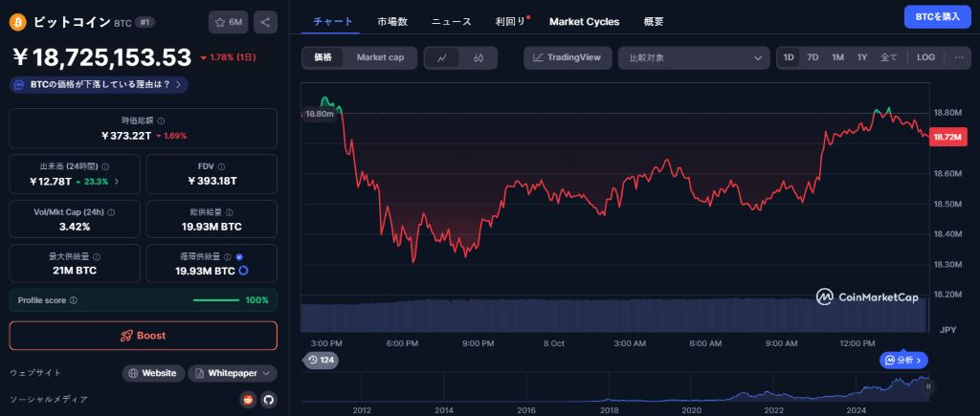Switch to the ニュース tab
Viewport: 980px width, 416px height.
coord(451,21)
